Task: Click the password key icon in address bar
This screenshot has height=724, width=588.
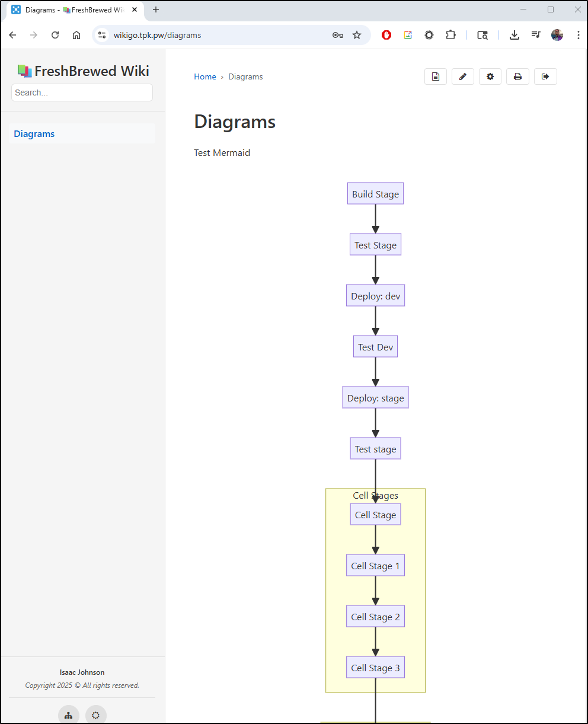Action: pyautogui.click(x=338, y=35)
